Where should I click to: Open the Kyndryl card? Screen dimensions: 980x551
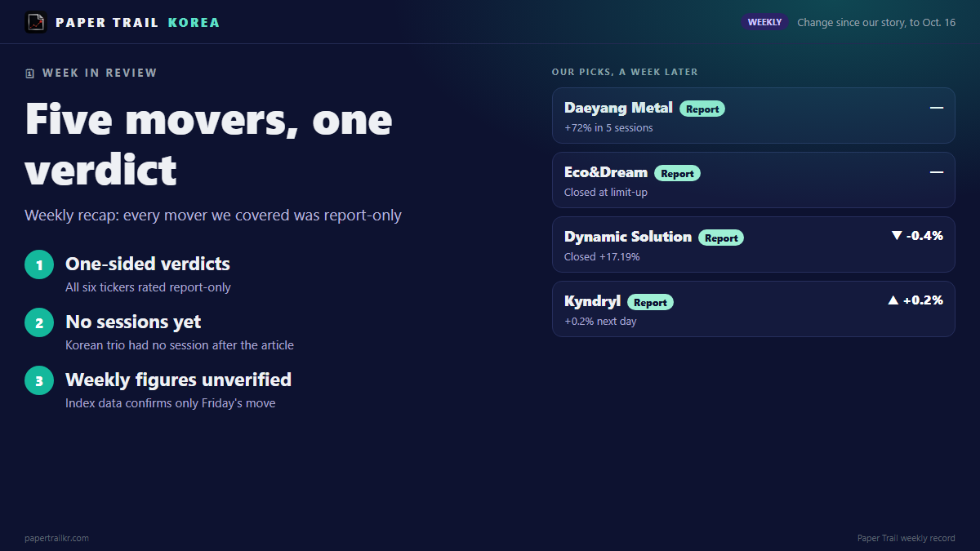(753, 309)
